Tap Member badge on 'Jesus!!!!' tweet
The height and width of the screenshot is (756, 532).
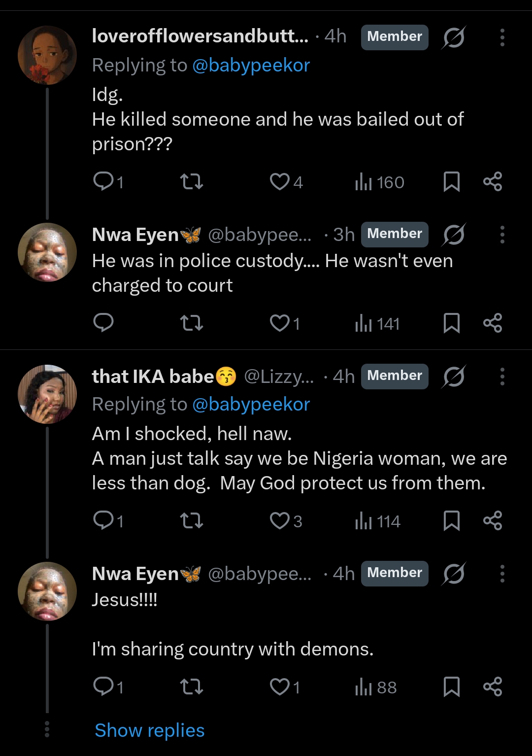(394, 573)
